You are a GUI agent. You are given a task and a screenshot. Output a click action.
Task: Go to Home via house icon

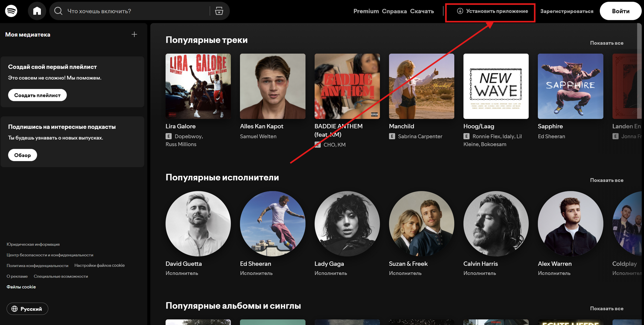tap(37, 11)
